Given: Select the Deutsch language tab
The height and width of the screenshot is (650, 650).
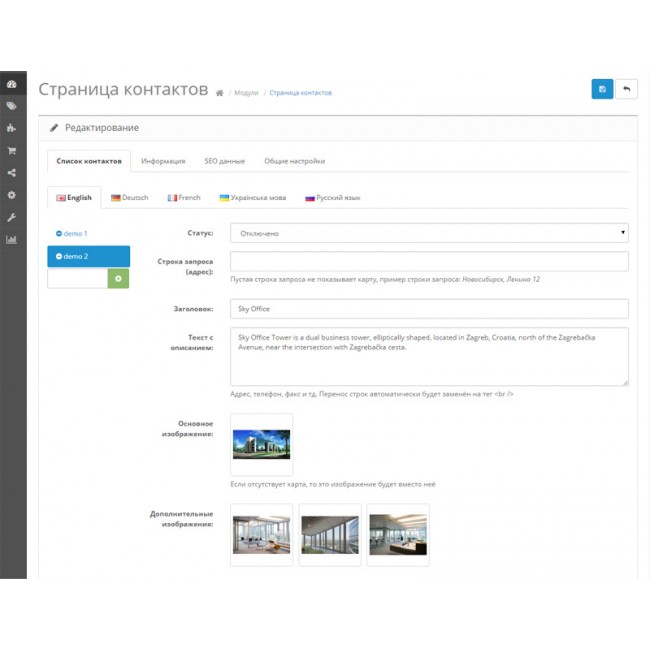Looking at the screenshot, I should 130,198.
